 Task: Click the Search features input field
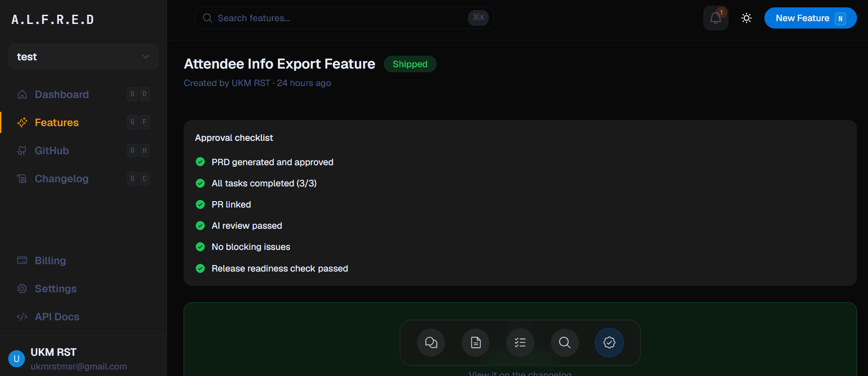point(344,18)
